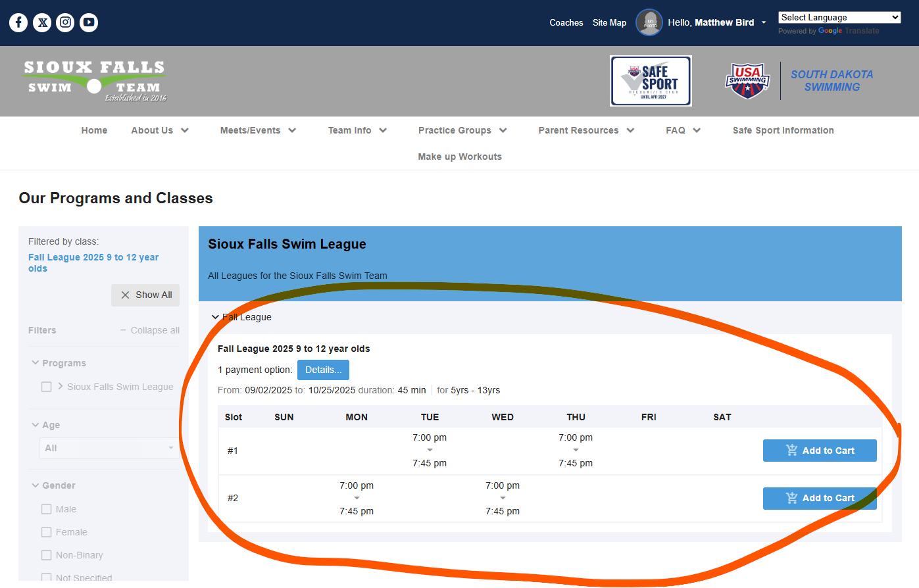This screenshot has height=588, width=919.
Task: Check the Sioux Falls Swim League checkbox
Action: 47,387
